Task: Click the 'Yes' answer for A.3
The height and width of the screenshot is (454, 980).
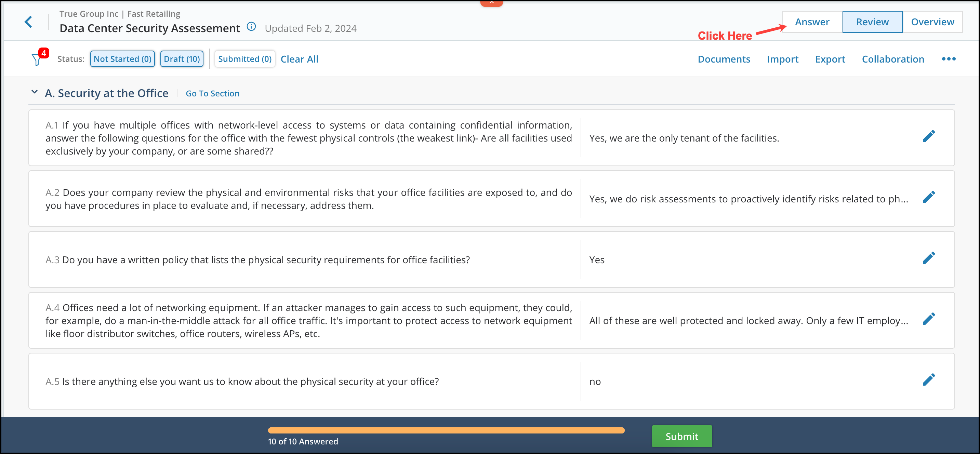Action: (x=597, y=260)
